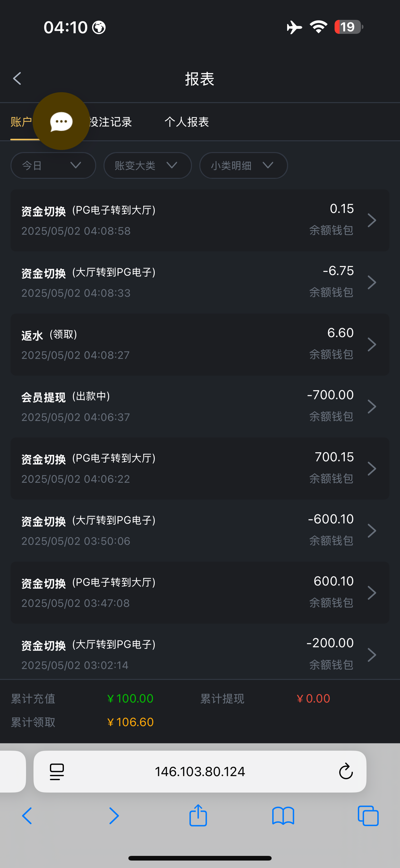
Task: Open Safari page format menu icon
Action: (x=57, y=771)
